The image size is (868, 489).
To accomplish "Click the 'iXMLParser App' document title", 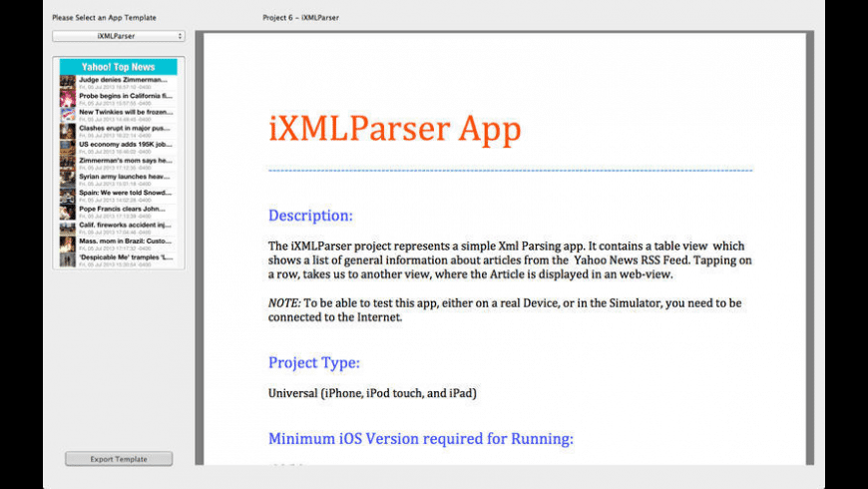I will coord(395,129).
